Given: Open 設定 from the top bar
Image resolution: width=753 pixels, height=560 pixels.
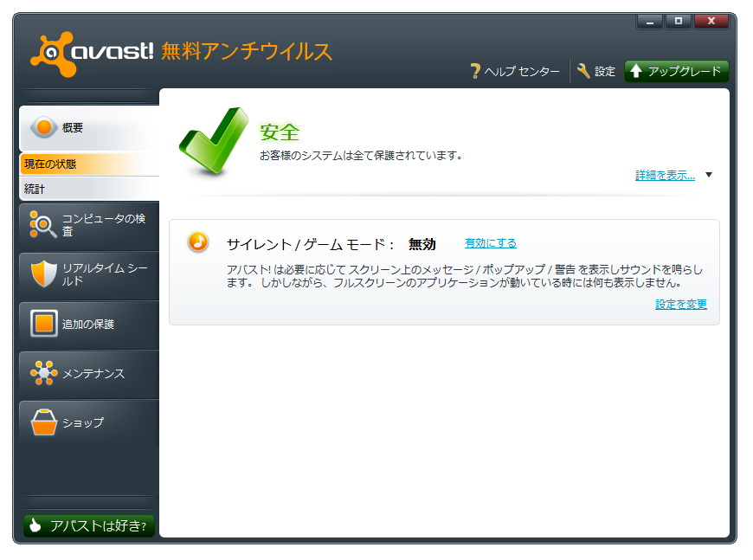Looking at the screenshot, I should (596, 72).
